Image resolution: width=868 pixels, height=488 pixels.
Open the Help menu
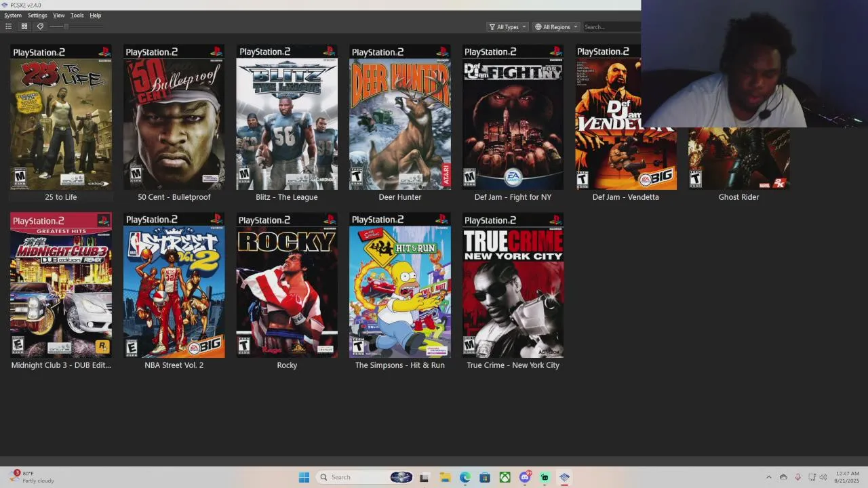click(x=96, y=16)
